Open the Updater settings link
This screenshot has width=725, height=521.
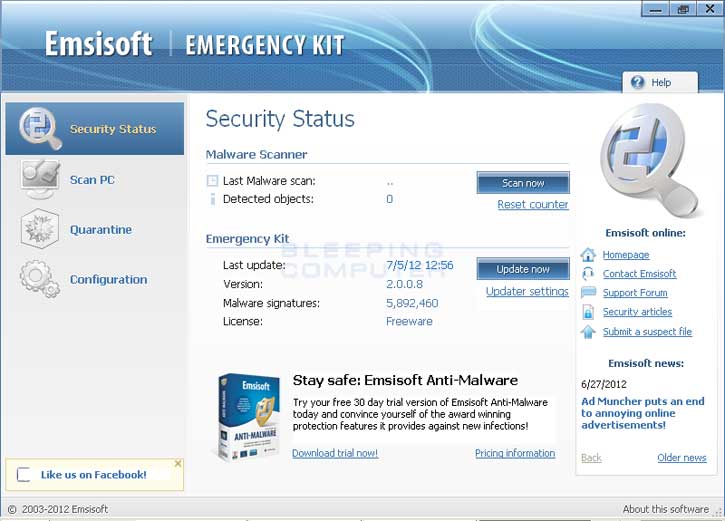(x=527, y=292)
